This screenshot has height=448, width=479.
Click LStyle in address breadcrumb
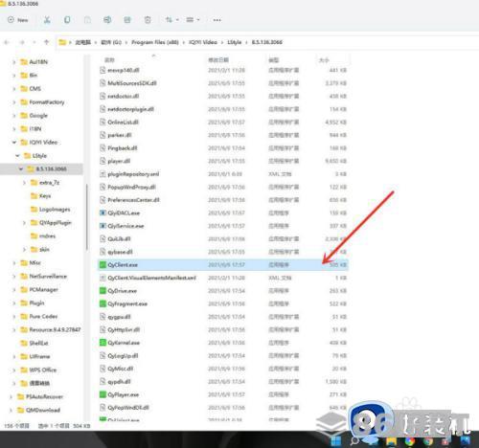(x=234, y=42)
